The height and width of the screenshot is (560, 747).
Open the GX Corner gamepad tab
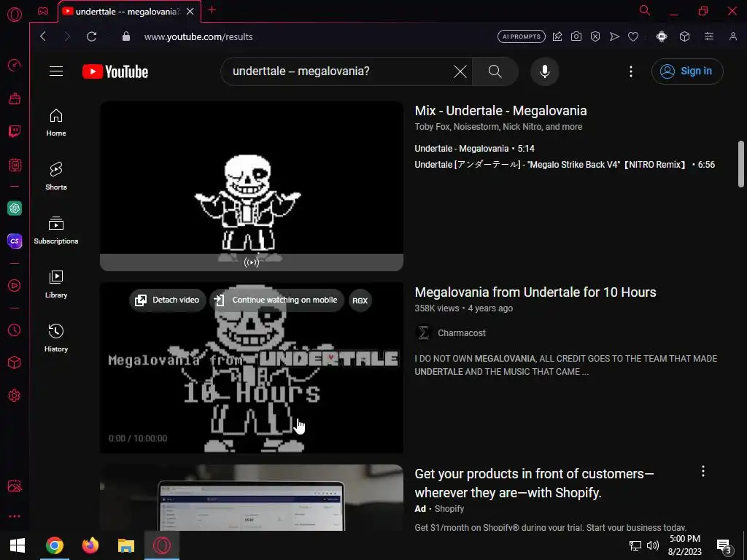[x=43, y=11]
